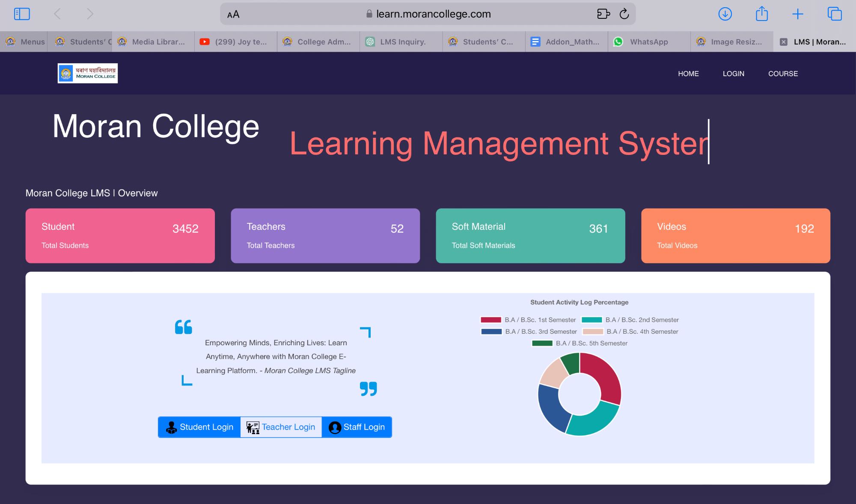Open the Teachers total card
This screenshot has width=856, height=504.
(x=325, y=236)
